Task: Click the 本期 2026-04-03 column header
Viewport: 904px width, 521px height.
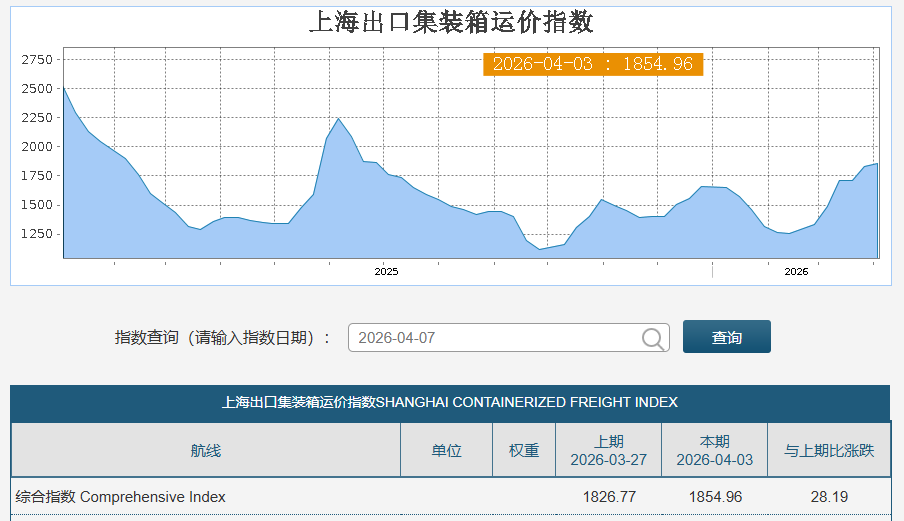Action: pyautogui.click(x=714, y=450)
